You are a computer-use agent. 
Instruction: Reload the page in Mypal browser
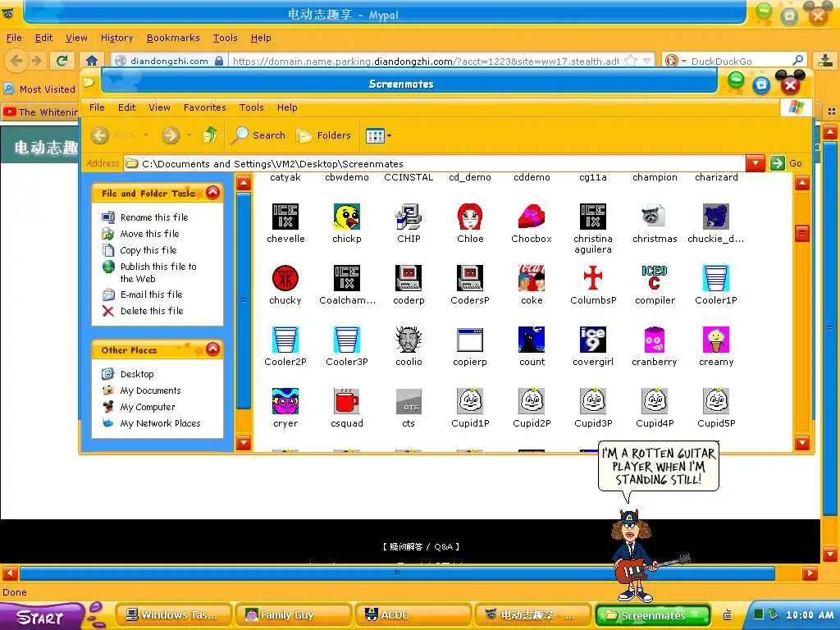tap(62, 61)
